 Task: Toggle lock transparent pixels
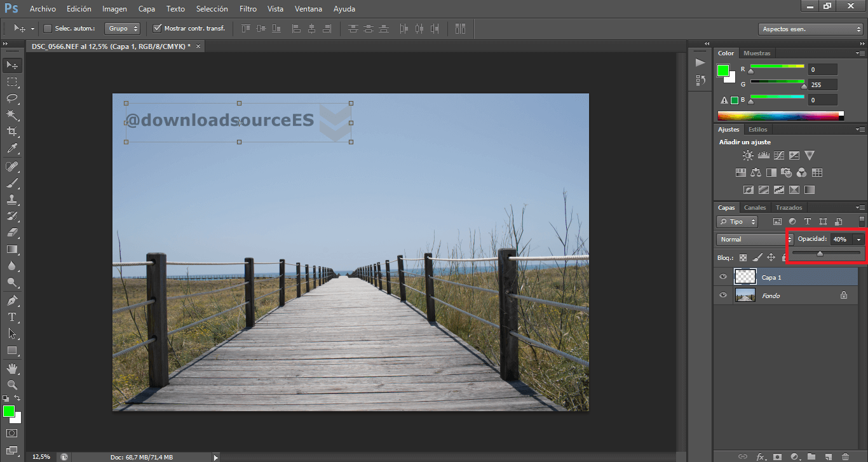click(x=743, y=257)
